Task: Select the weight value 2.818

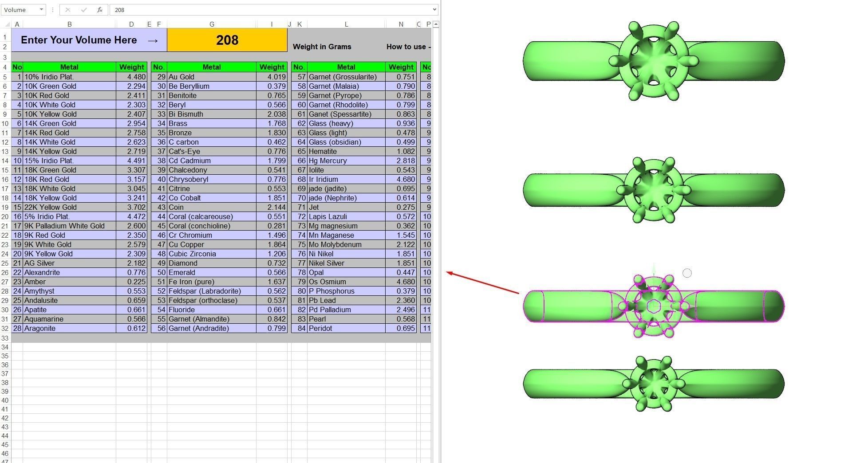Action: (401, 161)
